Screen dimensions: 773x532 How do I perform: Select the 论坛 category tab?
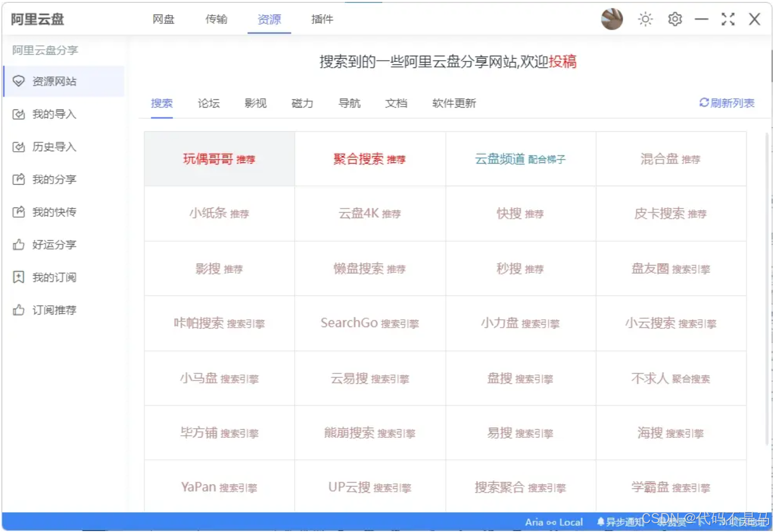209,103
